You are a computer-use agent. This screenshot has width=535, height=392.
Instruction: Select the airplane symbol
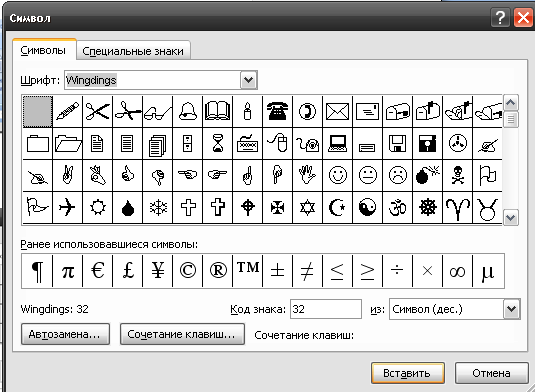click(x=68, y=207)
